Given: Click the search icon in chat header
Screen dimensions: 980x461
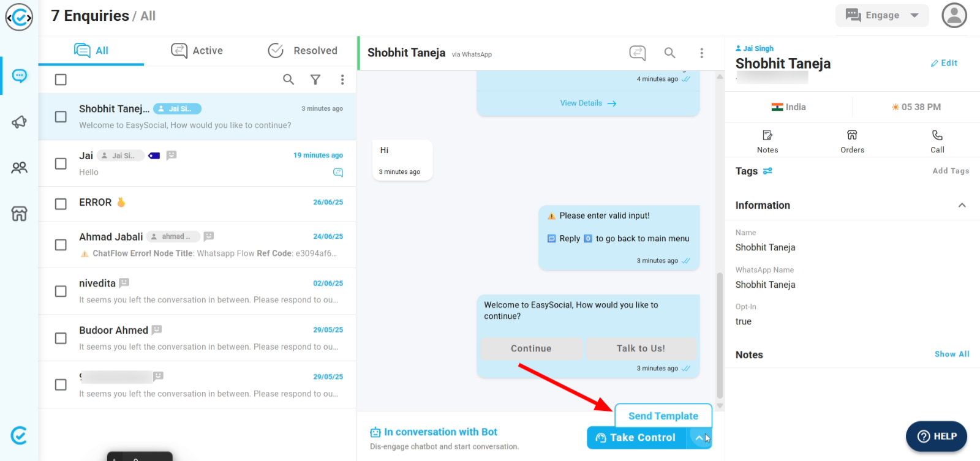Looking at the screenshot, I should pyautogui.click(x=670, y=53).
